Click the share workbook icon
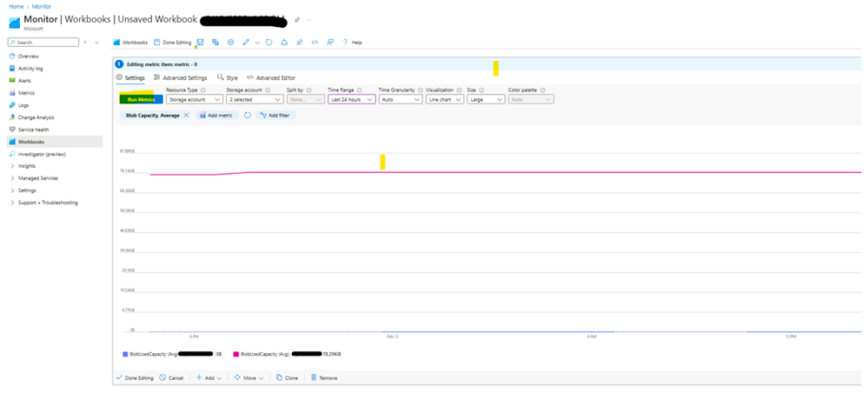 [x=284, y=42]
